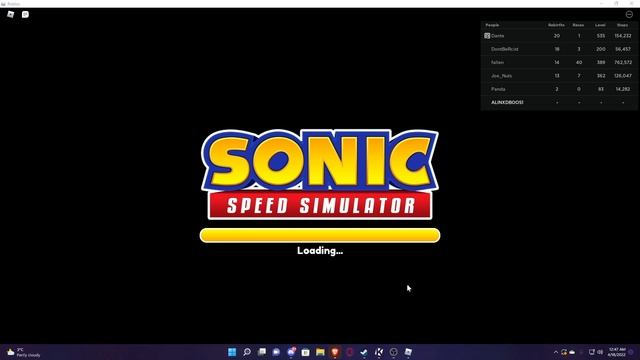Click the Windows Start button
The height and width of the screenshot is (360, 640).
coord(232,352)
